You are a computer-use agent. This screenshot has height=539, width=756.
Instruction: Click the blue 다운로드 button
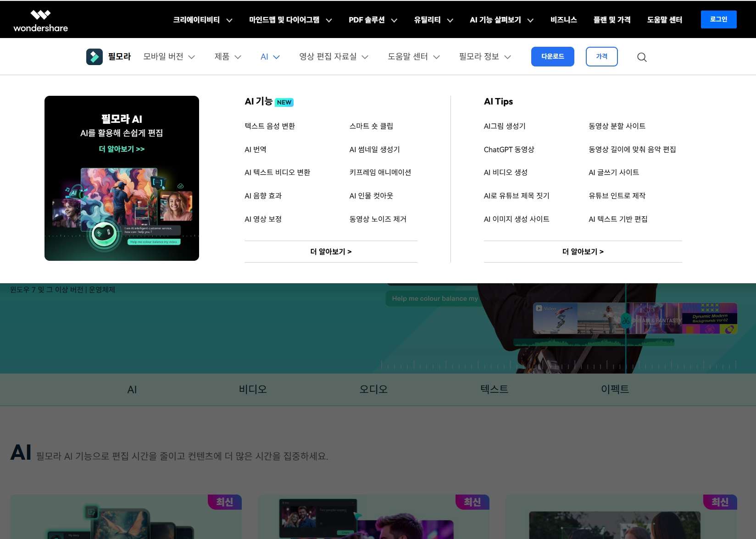tap(552, 56)
